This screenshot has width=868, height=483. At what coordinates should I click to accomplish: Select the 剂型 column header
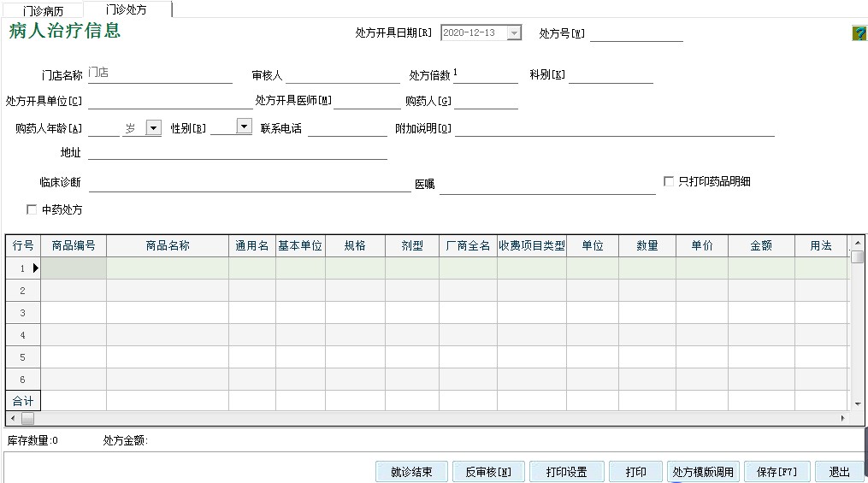coord(412,245)
